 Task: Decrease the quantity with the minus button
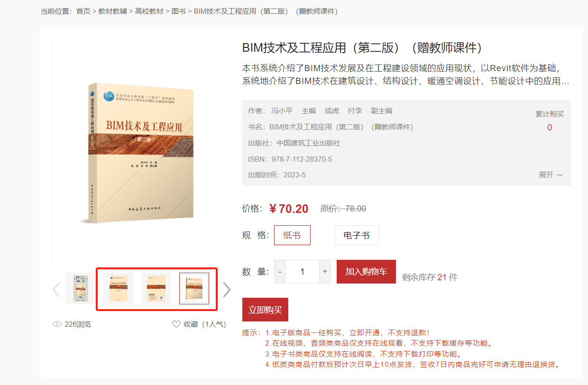pos(280,272)
